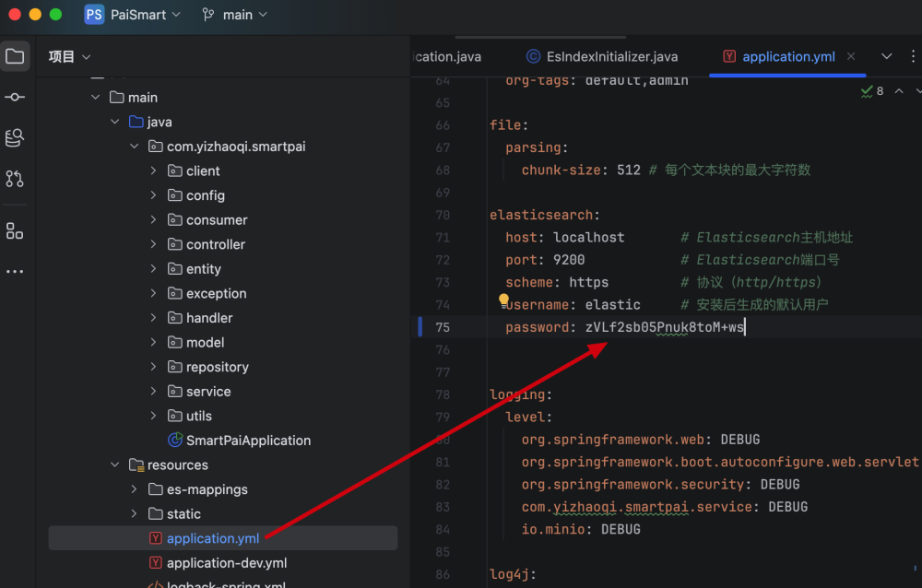Image resolution: width=922 pixels, height=588 pixels.
Task: Show the hidden editor tabs list chevron
Action: (887, 56)
